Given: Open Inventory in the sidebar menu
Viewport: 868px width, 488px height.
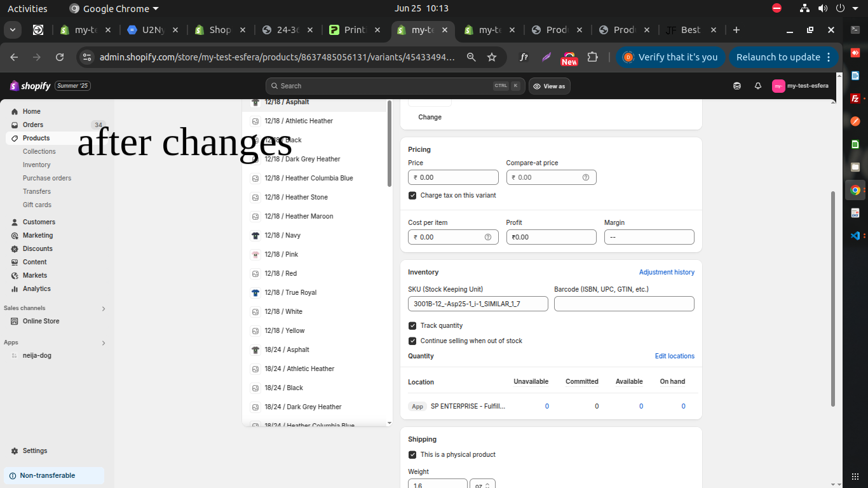Looking at the screenshot, I should (x=36, y=165).
